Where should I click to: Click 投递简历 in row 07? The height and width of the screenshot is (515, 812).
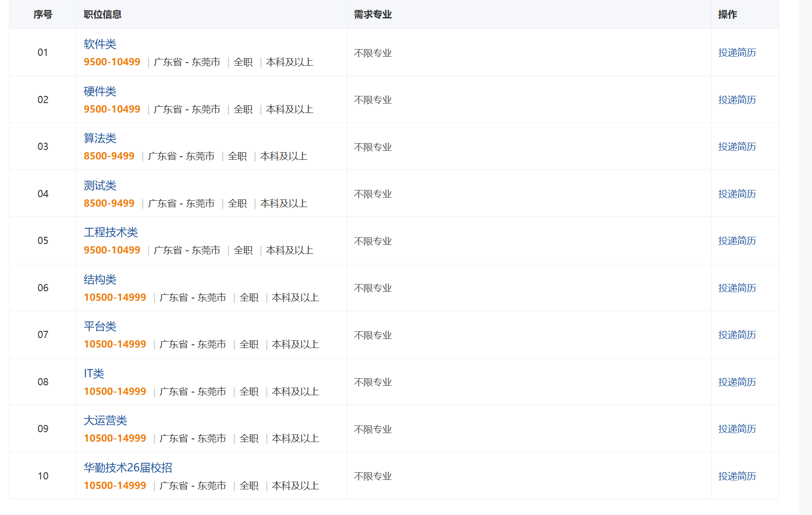[x=737, y=335]
